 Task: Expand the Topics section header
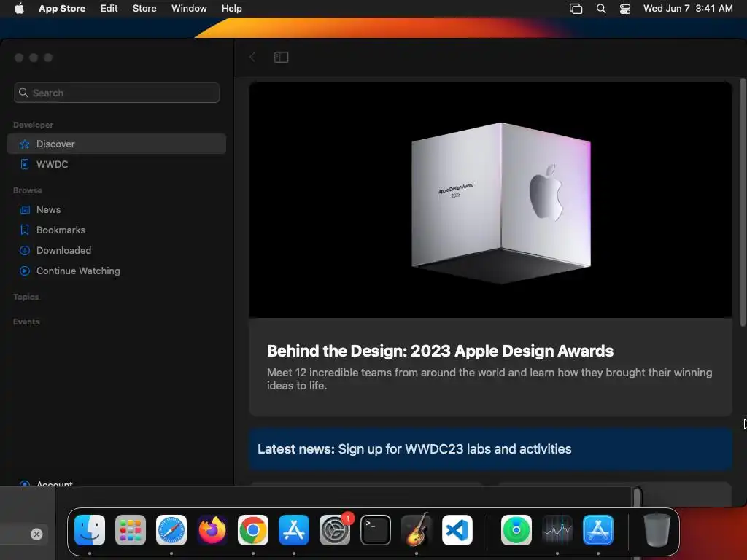(26, 297)
